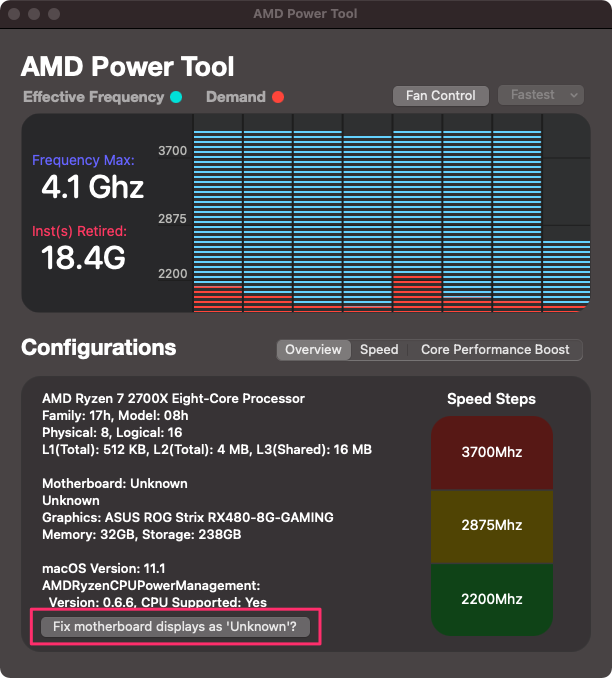Switch to the Speed tab
Image resolution: width=612 pixels, height=678 pixels.
pyautogui.click(x=379, y=350)
